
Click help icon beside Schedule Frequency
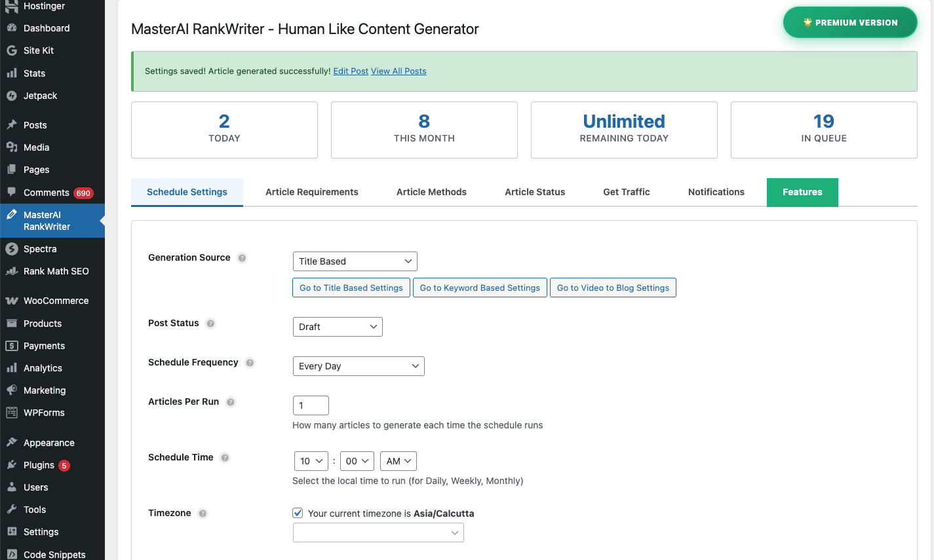tap(250, 363)
